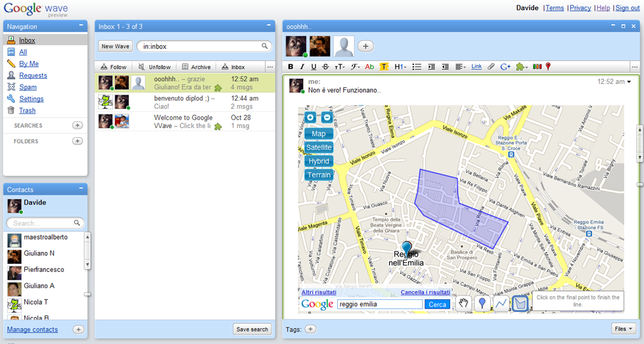Add a saved search with the SEARCHES plus

tap(78, 125)
